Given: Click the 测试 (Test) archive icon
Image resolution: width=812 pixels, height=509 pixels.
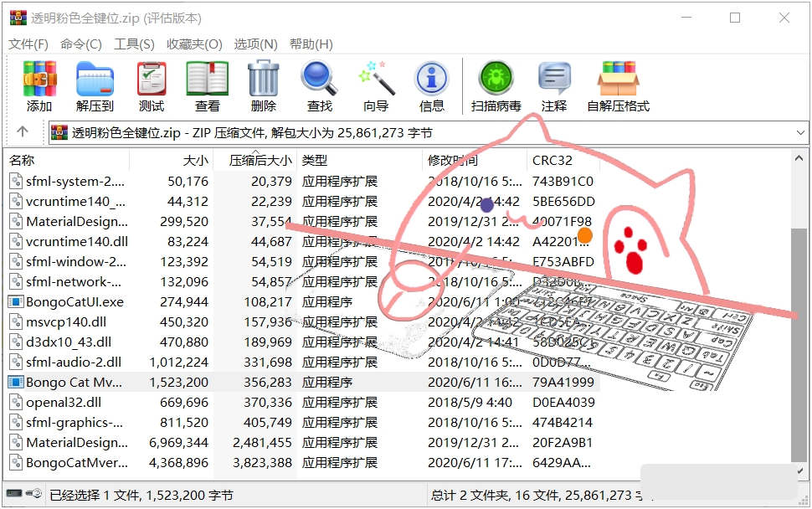Looking at the screenshot, I should (x=152, y=86).
